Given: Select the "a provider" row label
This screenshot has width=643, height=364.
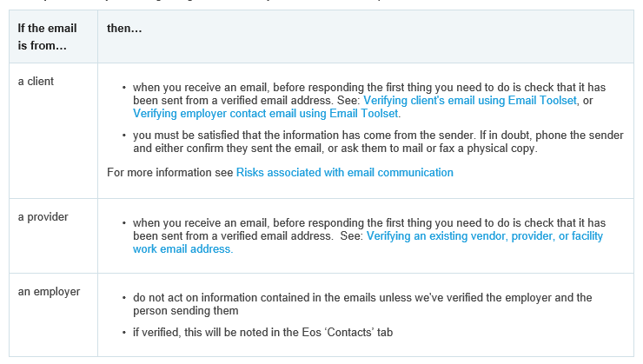Looking at the screenshot, I should [x=43, y=215].
